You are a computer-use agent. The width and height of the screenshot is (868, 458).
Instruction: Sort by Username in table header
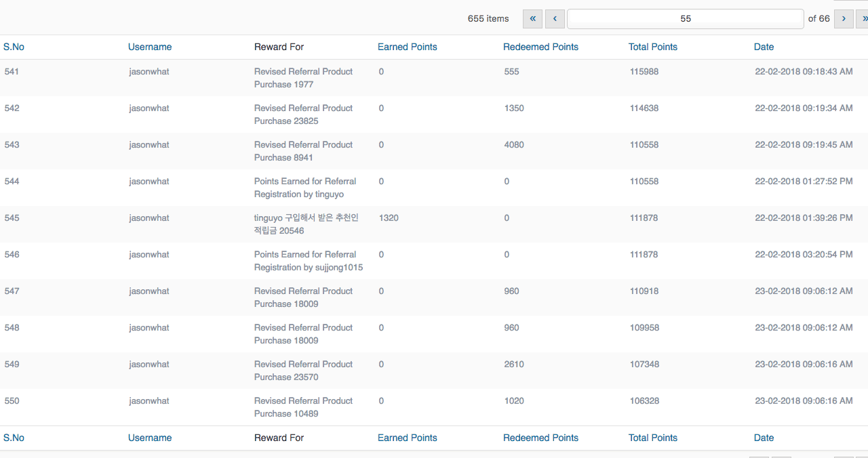150,47
